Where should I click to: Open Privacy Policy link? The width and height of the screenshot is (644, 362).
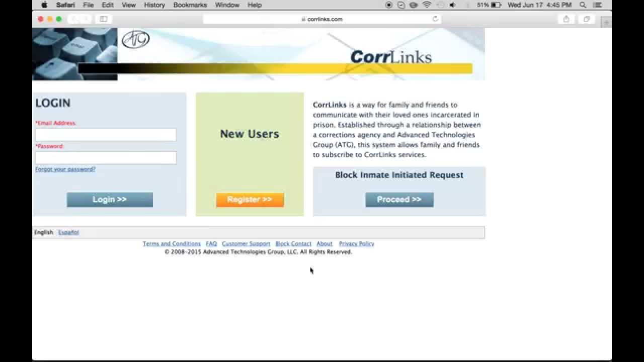coord(357,244)
